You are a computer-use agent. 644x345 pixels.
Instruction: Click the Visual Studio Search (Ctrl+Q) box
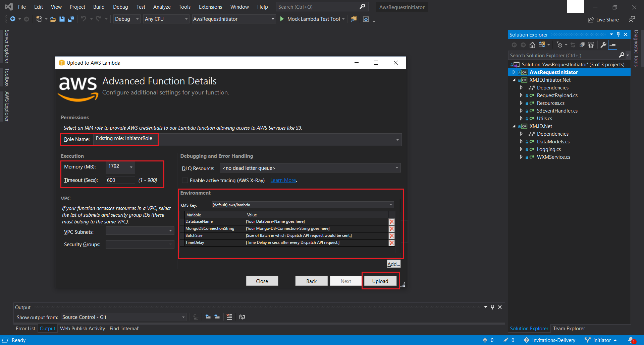click(322, 7)
